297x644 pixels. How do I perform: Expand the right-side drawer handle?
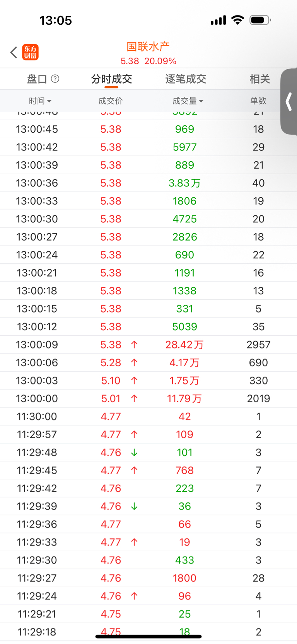288,102
